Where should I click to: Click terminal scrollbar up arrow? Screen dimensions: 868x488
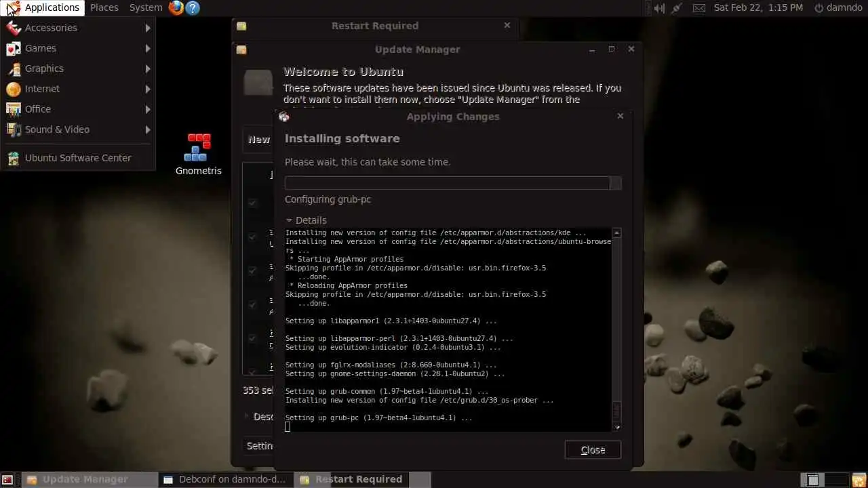(x=616, y=233)
